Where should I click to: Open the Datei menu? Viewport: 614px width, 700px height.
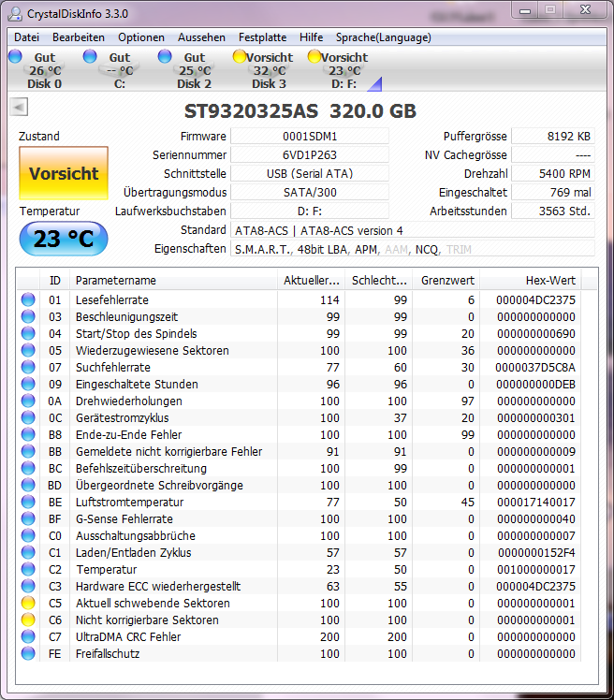(26, 37)
